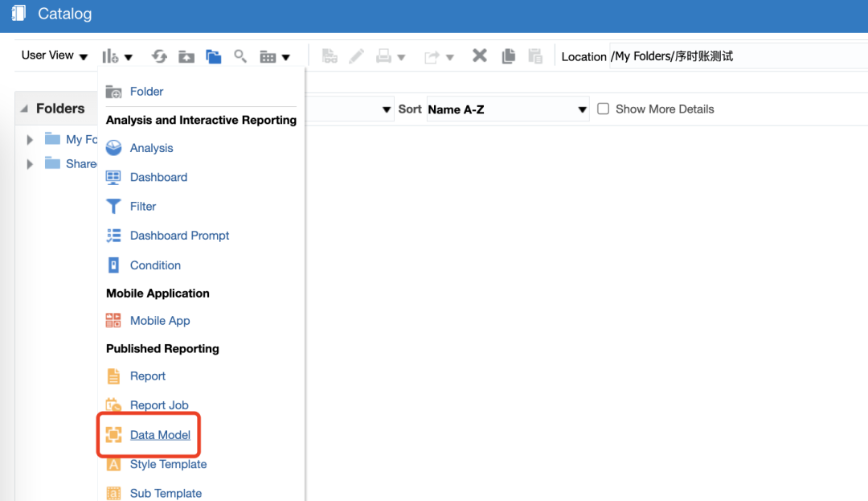Click the Condition icon in menu
Image resolution: width=868 pixels, height=501 pixels.
pos(113,265)
